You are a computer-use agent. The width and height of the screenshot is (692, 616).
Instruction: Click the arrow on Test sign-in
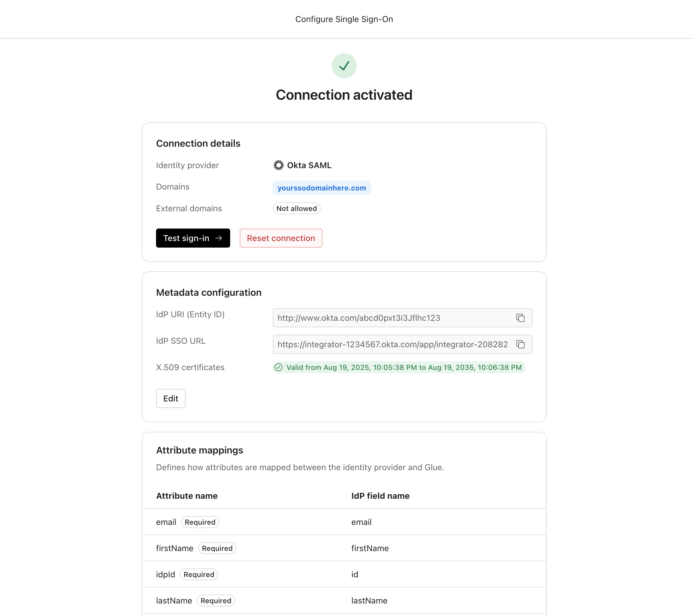click(219, 238)
